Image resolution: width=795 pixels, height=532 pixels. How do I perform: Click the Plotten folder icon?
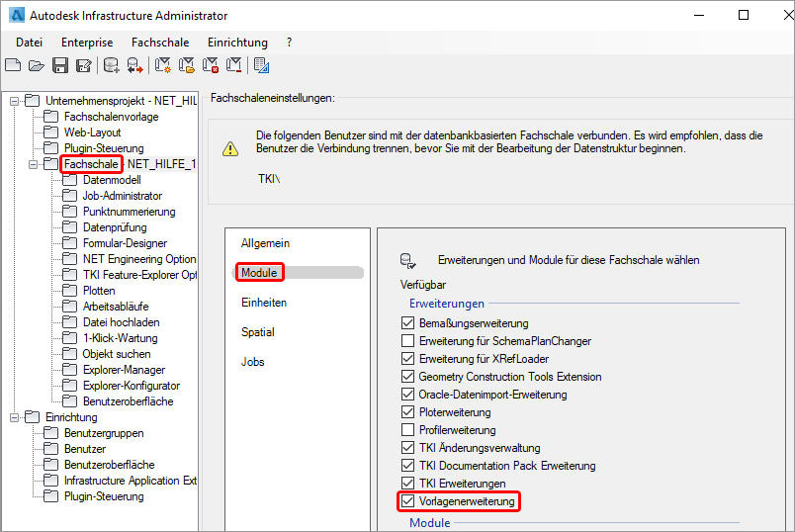point(69,291)
